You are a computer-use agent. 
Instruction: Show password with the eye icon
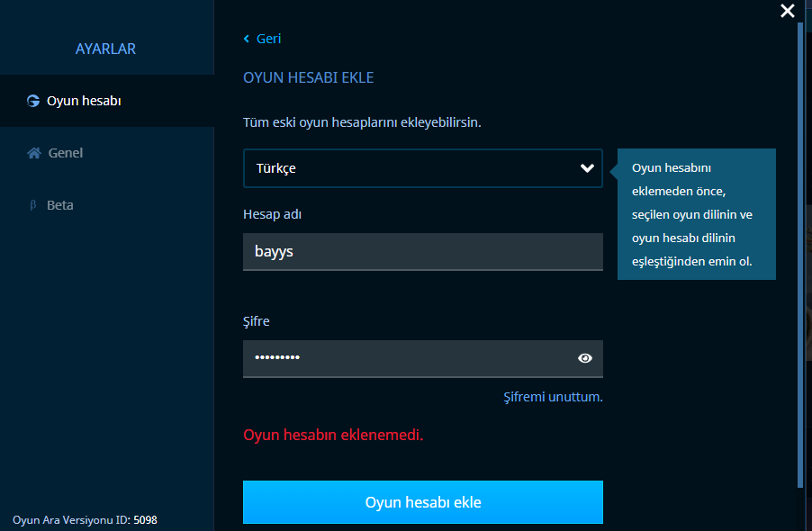tap(585, 358)
